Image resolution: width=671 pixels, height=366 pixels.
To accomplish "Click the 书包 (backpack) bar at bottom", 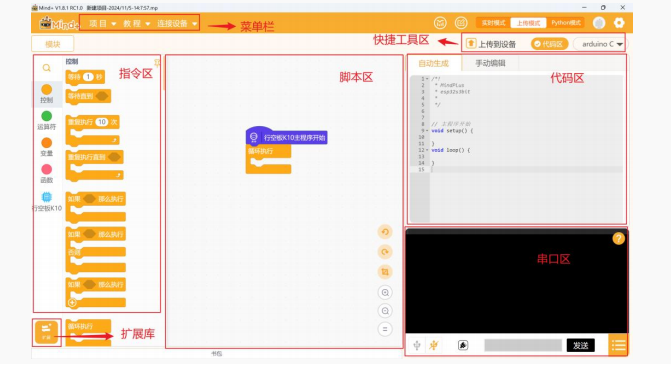I will click(x=217, y=354).
